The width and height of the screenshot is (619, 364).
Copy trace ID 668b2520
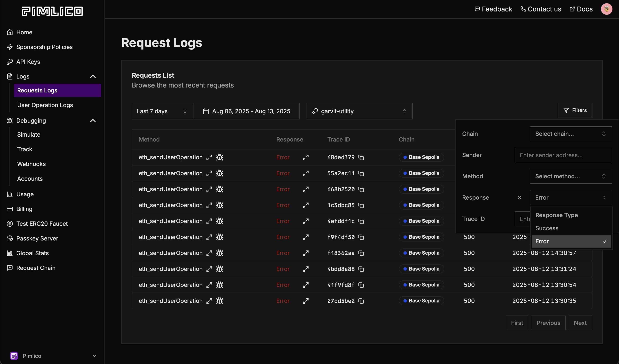[361, 189]
